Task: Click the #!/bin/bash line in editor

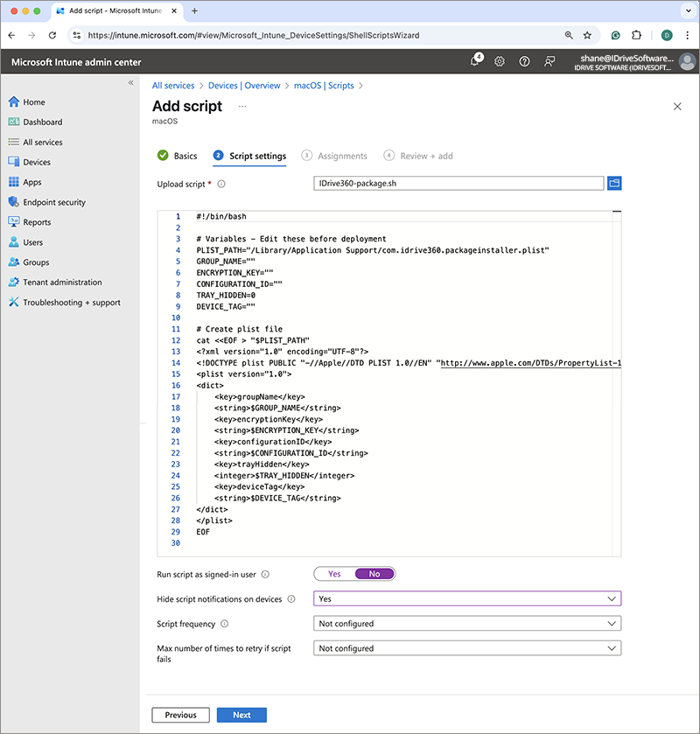Action: tap(221, 217)
